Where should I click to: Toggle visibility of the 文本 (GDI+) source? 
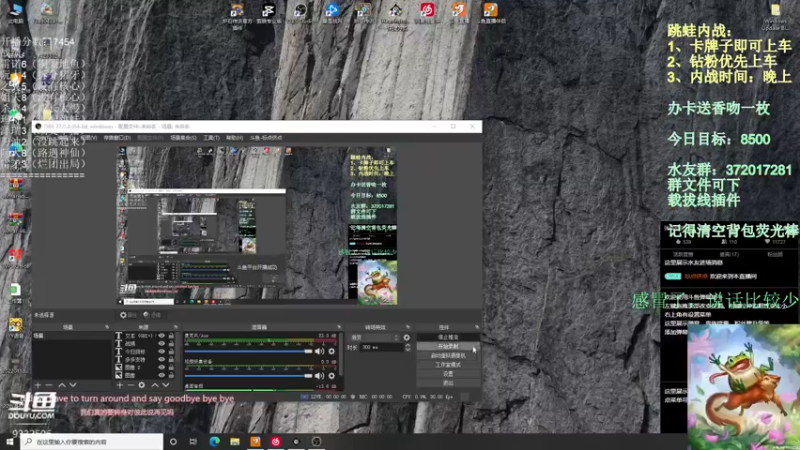(x=162, y=336)
